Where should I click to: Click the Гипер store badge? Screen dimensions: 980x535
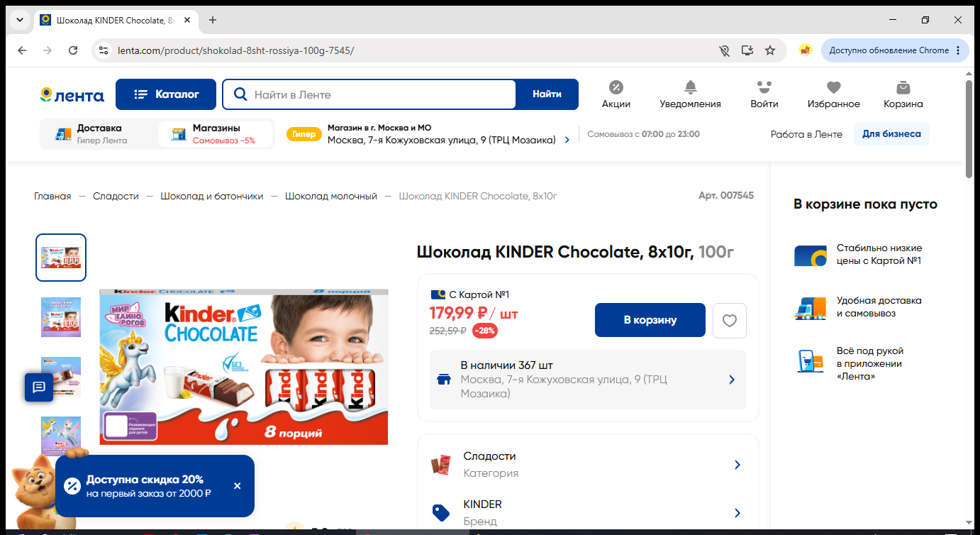click(304, 134)
